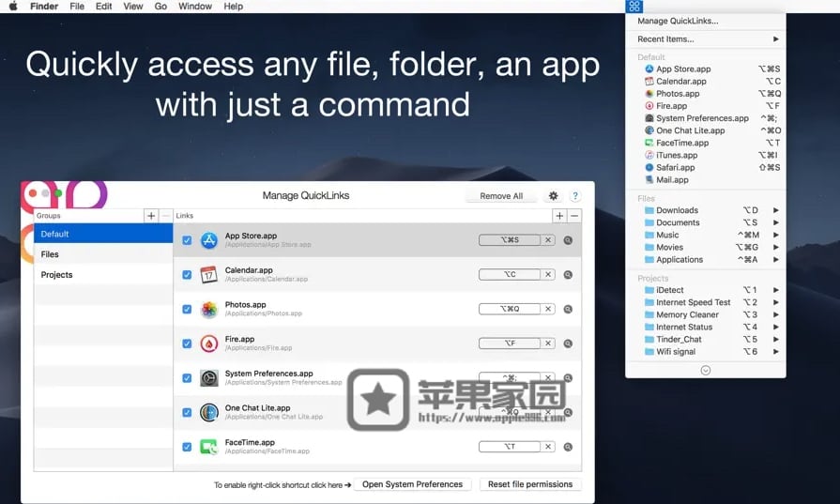Show more items with bottom chevron
This screenshot has width=840, height=504.
tap(706, 371)
